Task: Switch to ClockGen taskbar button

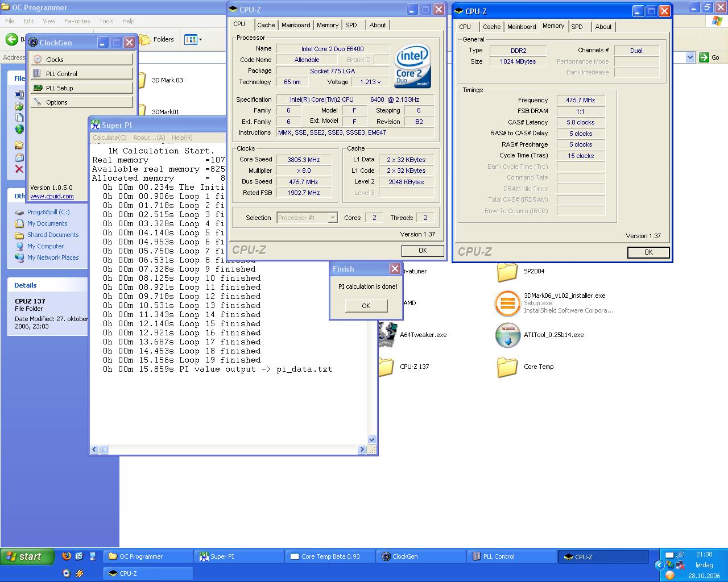Action: coord(421,556)
